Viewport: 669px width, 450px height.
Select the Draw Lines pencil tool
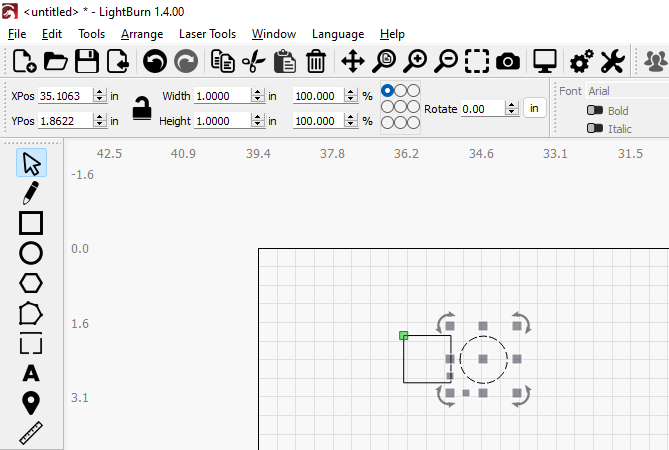pyautogui.click(x=31, y=192)
